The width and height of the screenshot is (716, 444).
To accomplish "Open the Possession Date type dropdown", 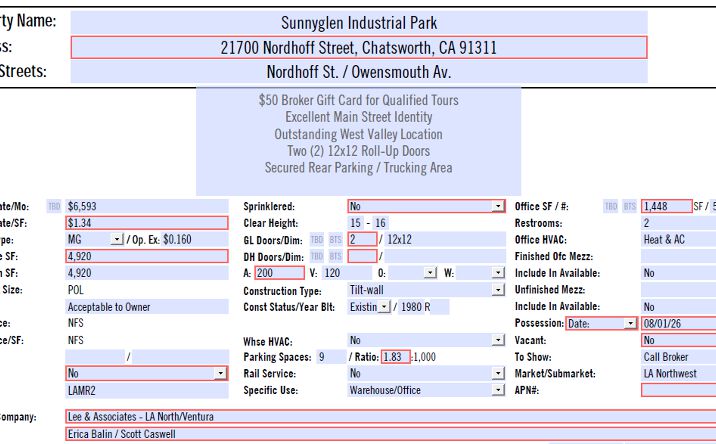I will point(630,323).
